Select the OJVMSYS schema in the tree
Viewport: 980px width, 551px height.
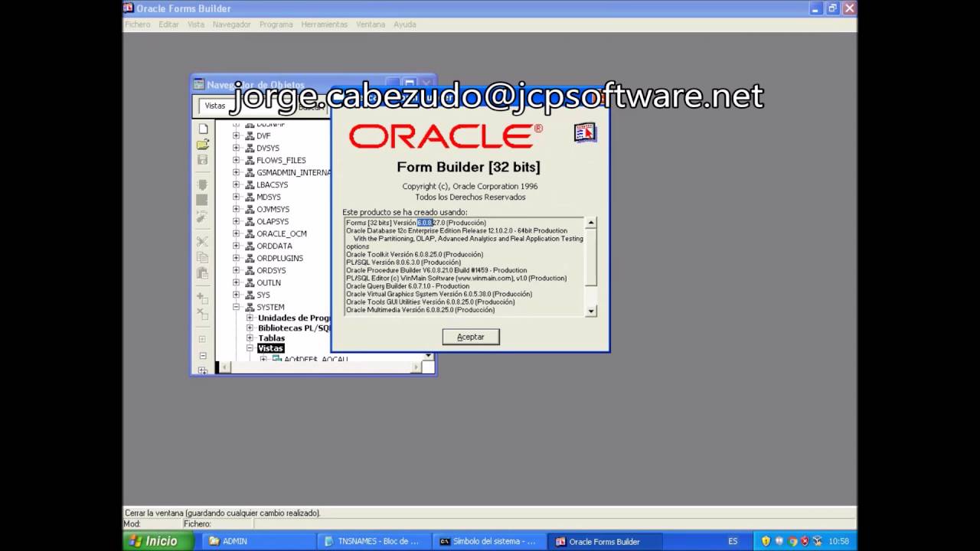coord(273,209)
